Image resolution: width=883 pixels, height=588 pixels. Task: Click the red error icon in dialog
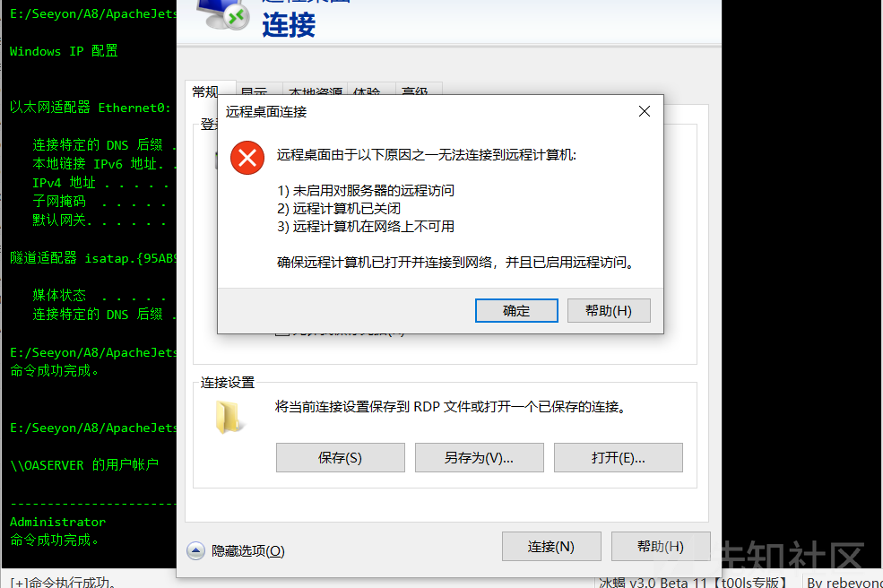(x=247, y=158)
